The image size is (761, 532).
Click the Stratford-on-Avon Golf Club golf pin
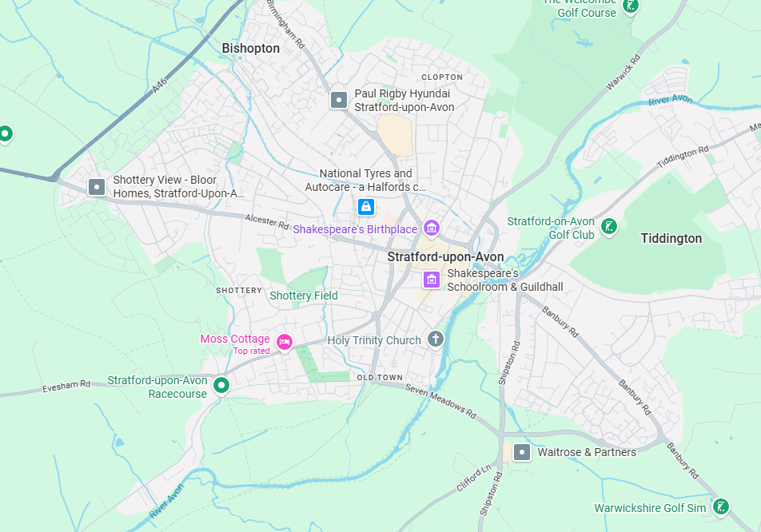tap(609, 226)
